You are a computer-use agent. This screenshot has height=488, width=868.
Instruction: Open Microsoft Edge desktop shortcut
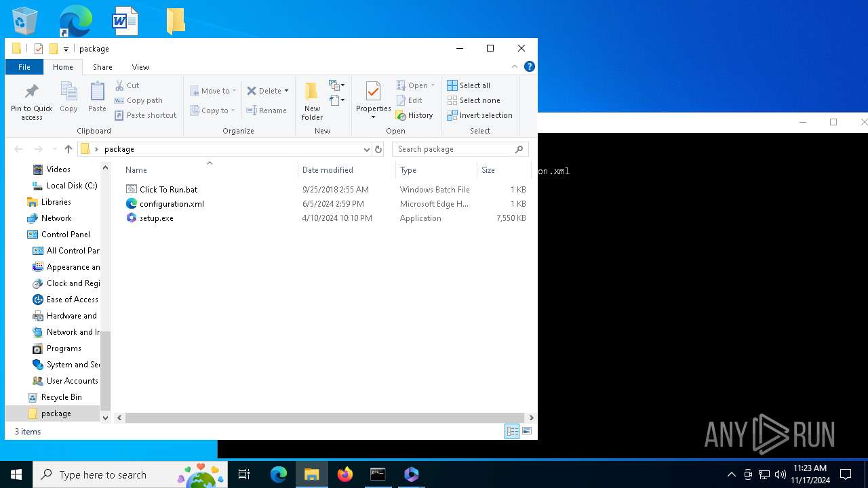75,21
